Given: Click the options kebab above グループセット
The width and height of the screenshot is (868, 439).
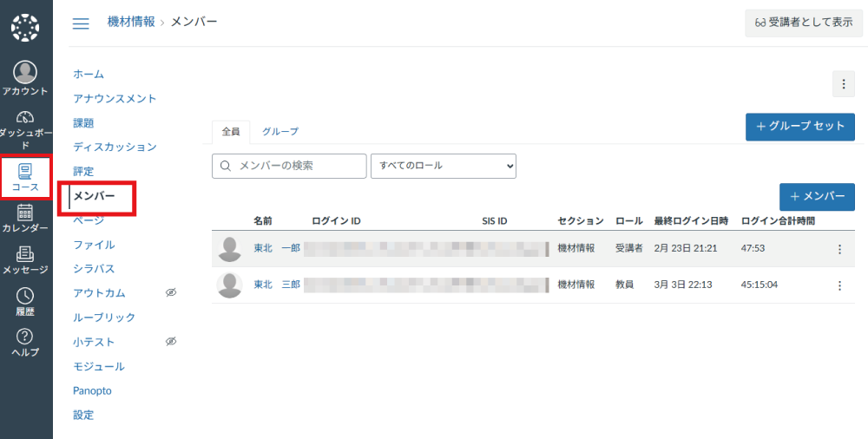Looking at the screenshot, I should 844,84.
